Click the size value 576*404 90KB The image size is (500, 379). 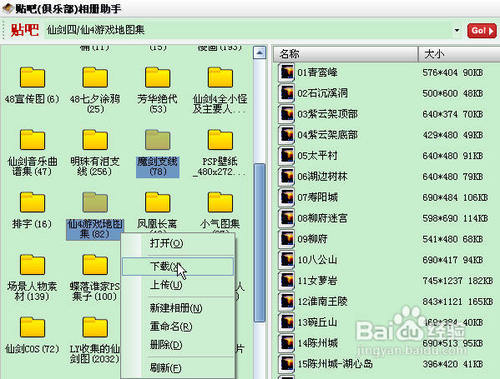tap(453, 72)
